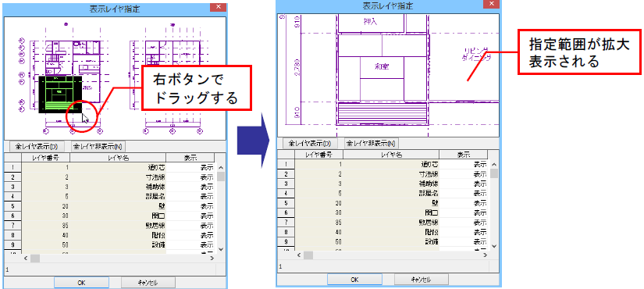This screenshot has width=644, height=289.
Task: Click レイヤ名 column header in right table
Action: (391, 155)
